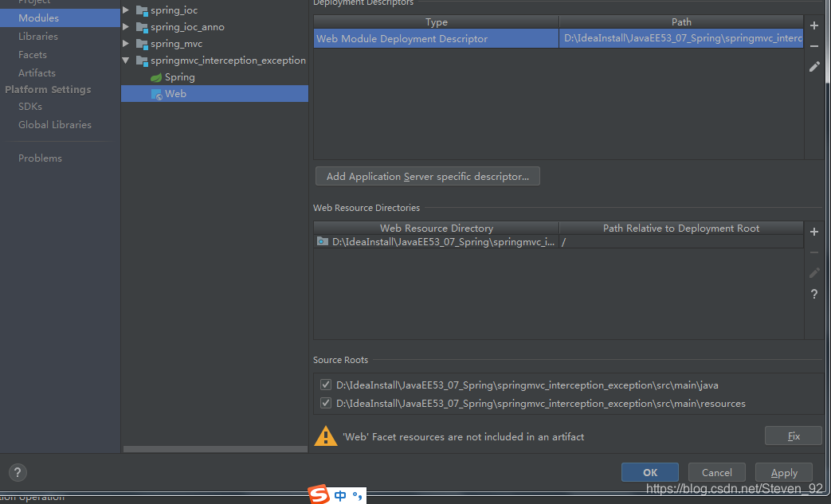Image resolution: width=831 pixels, height=504 pixels.
Task: Collapse the springmvc_interception_exception module
Action: (x=126, y=61)
